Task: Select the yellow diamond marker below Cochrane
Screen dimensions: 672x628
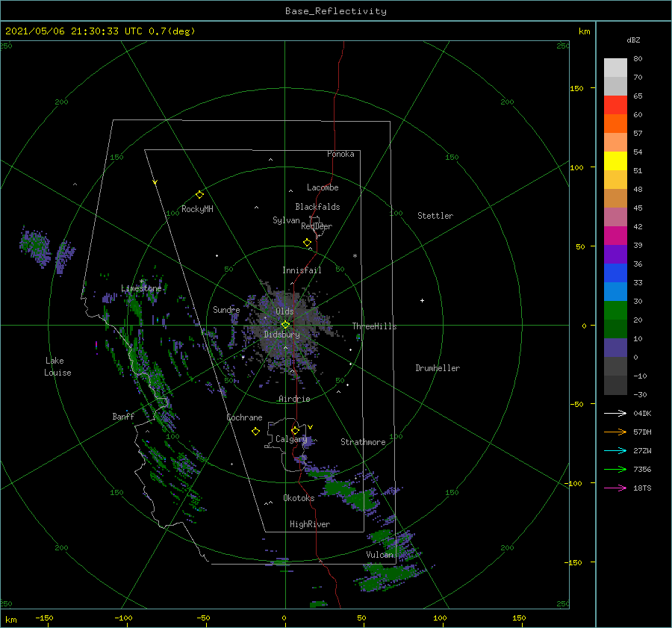Action: [x=255, y=432]
